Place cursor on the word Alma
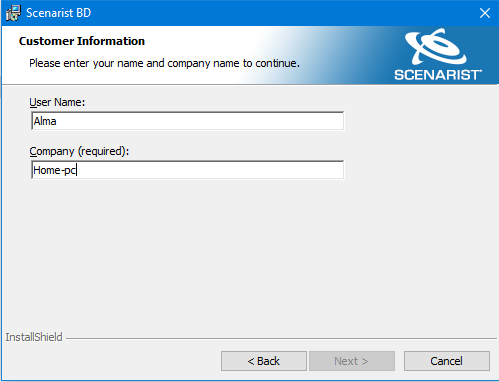The image size is (499, 382). (x=45, y=121)
